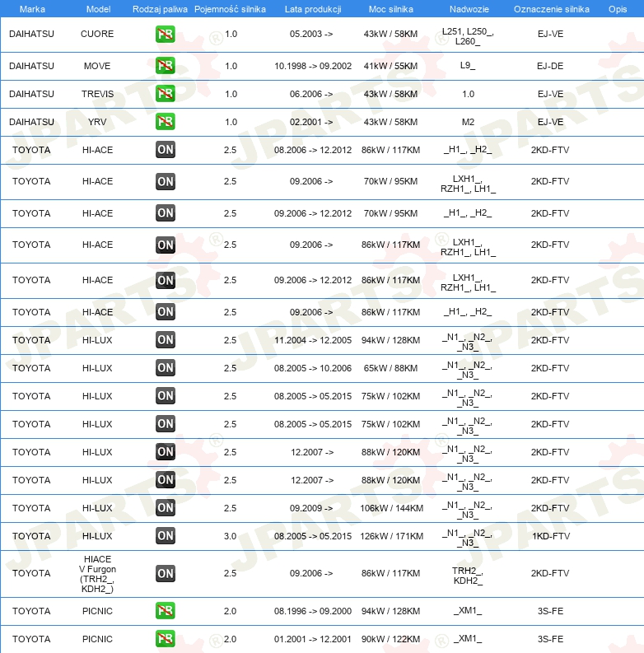Click the Oznaczenie silnika column header
Screen dimensions: 644x653
tap(552, 9)
